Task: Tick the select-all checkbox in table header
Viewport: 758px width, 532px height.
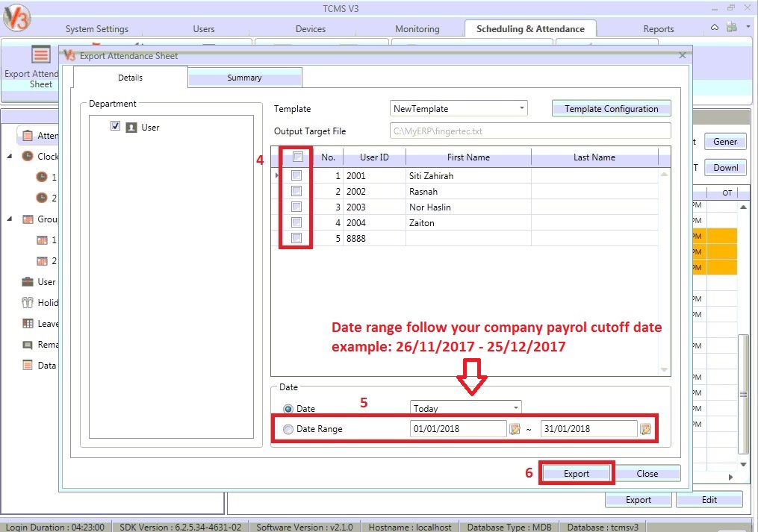Action: pos(297,157)
